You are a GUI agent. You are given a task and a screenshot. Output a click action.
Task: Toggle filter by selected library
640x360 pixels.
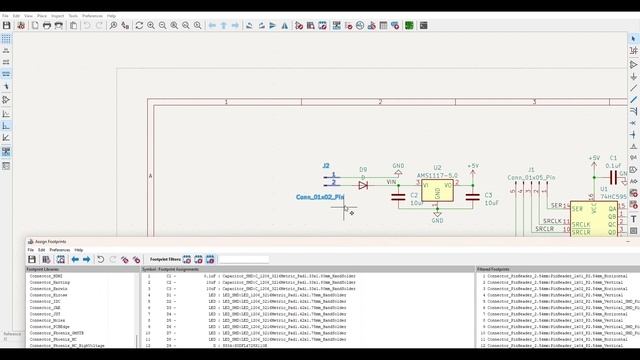pyautogui.click(x=210, y=260)
